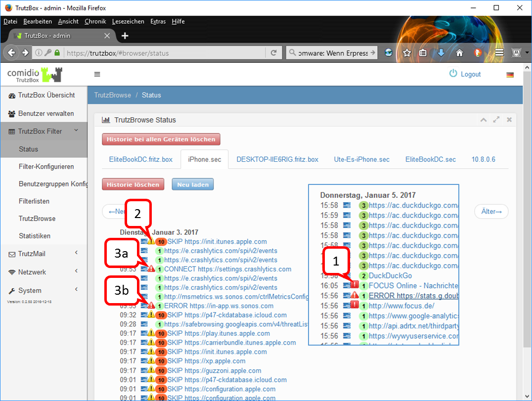Screen dimensions: 532x401
Task: Click the Firefox forward arrow button
Action: [x=25, y=52]
